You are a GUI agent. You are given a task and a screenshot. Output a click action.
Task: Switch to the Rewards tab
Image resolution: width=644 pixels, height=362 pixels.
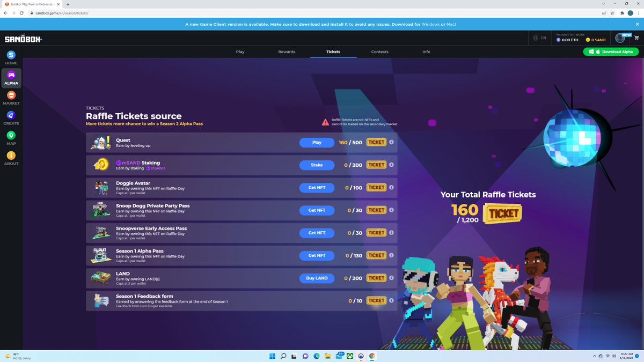pos(287,51)
